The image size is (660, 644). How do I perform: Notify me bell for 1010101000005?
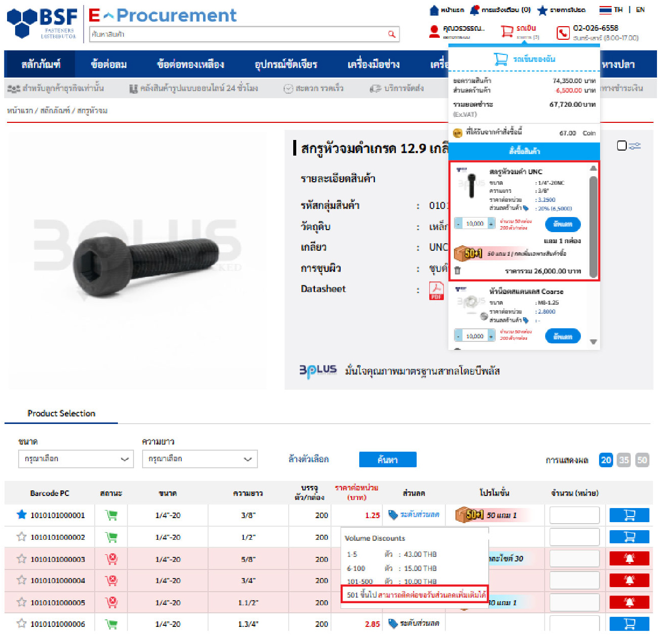point(629,602)
